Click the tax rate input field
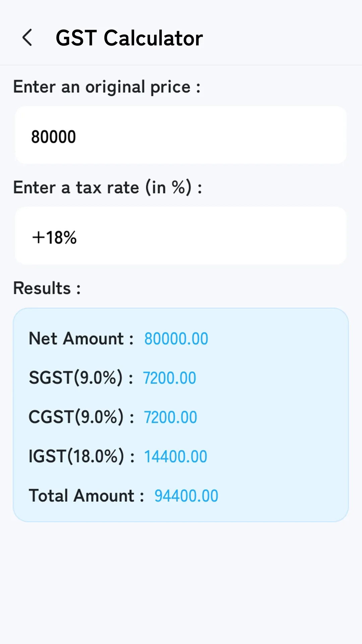The image size is (362, 644). click(x=181, y=235)
